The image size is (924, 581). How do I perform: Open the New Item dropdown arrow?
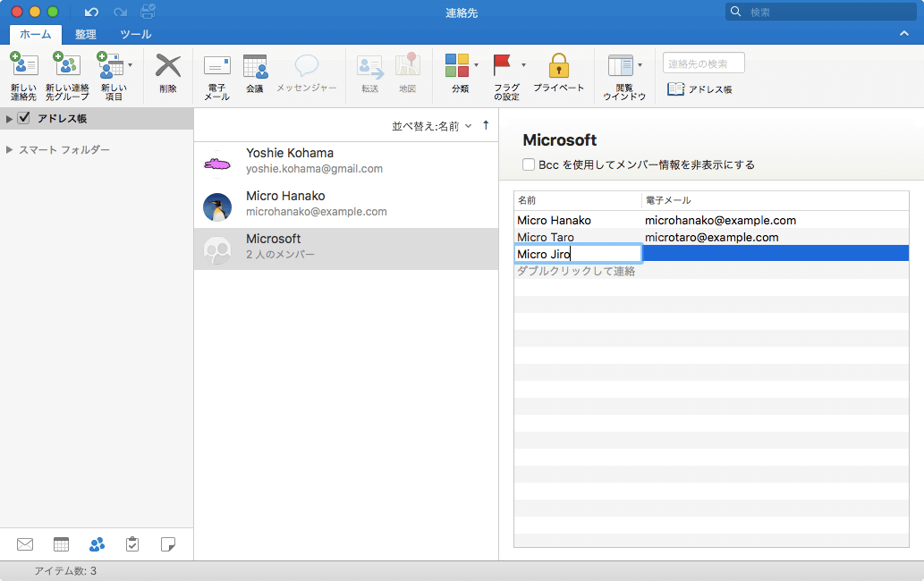[x=131, y=65]
